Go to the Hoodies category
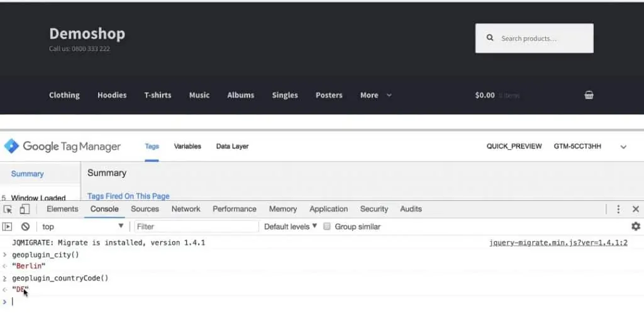 (x=112, y=95)
